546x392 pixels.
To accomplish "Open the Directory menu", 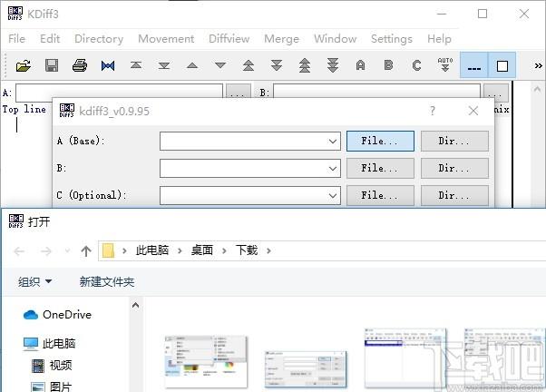I will coord(99,39).
